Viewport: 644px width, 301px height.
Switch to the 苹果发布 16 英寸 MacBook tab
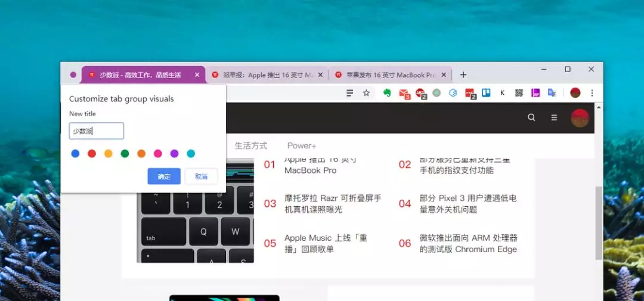pos(386,75)
